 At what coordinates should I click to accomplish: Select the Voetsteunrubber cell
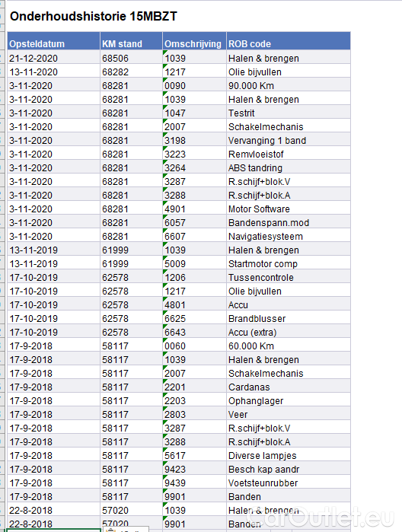pos(289,483)
